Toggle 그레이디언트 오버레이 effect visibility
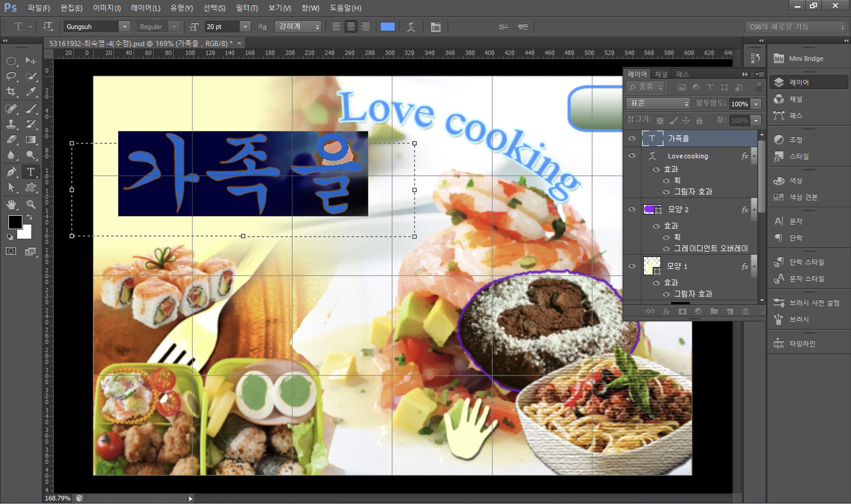This screenshot has width=851, height=504. (666, 249)
